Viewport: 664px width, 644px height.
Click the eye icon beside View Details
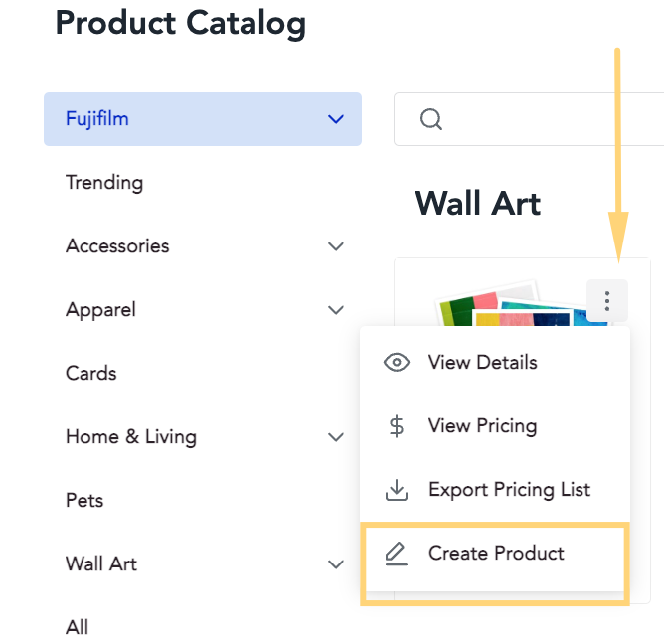click(x=397, y=363)
